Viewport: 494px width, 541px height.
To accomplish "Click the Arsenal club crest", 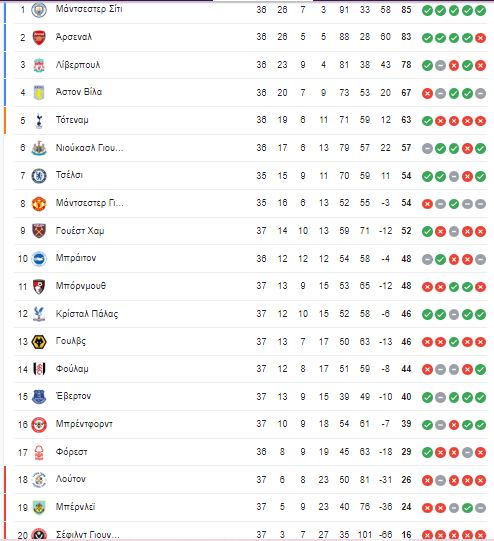I will [x=39, y=37].
